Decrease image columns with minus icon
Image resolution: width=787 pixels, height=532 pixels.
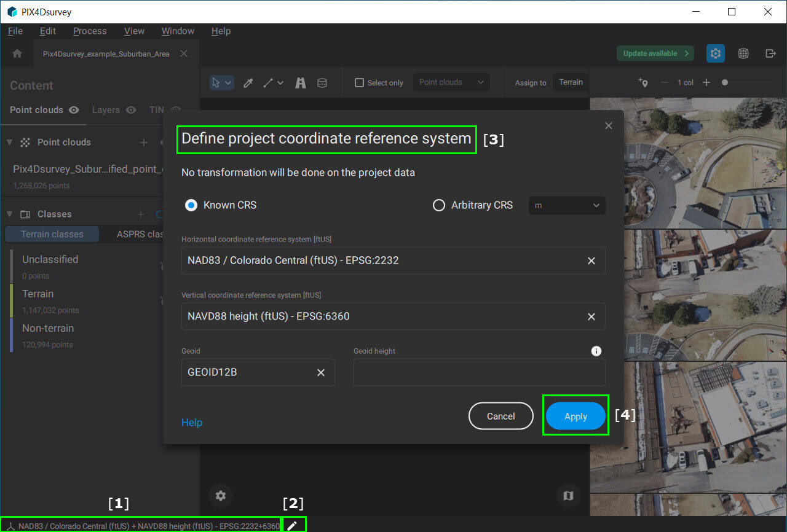(664, 82)
